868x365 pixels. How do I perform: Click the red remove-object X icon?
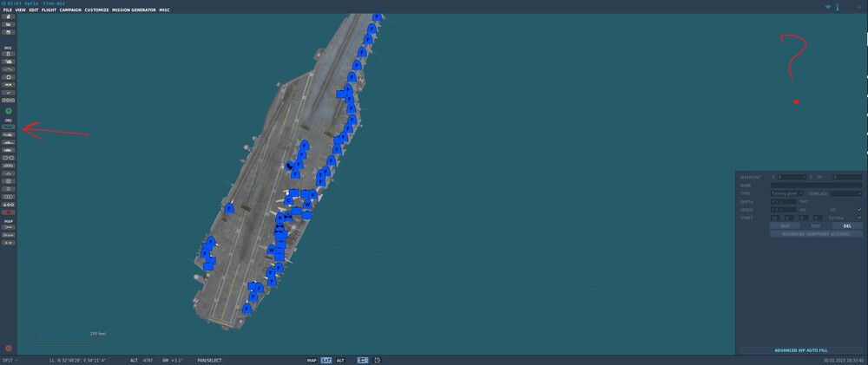click(9, 212)
